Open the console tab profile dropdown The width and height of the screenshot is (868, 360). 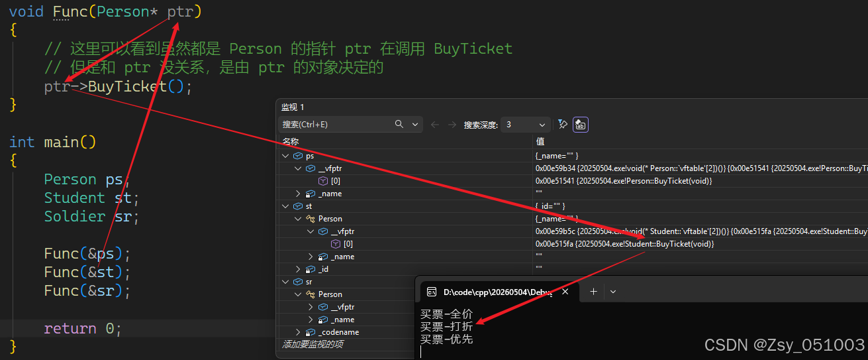coord(613,292)
